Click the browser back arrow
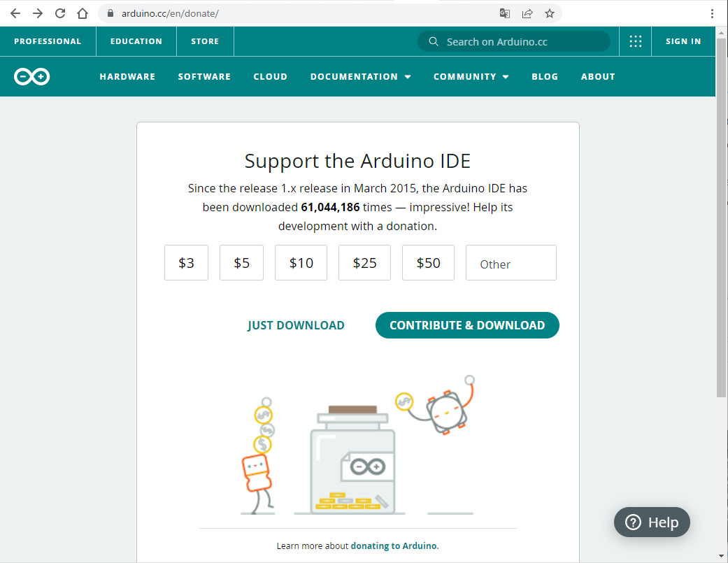 point(15,13)
